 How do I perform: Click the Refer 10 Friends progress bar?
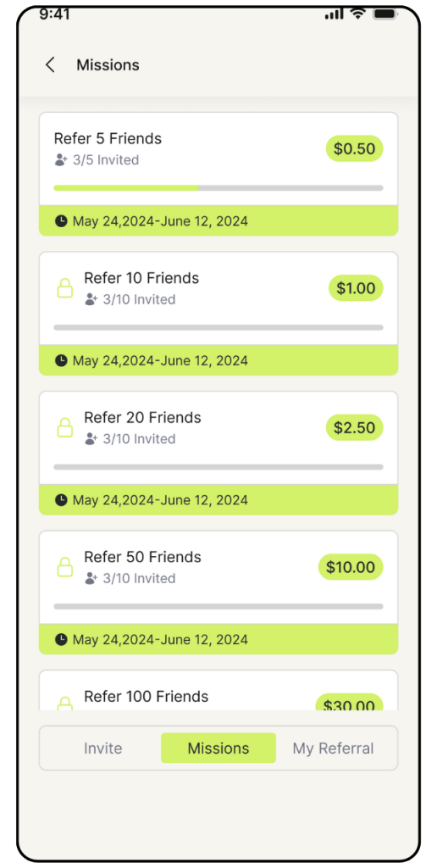click(x=218, y=328)
